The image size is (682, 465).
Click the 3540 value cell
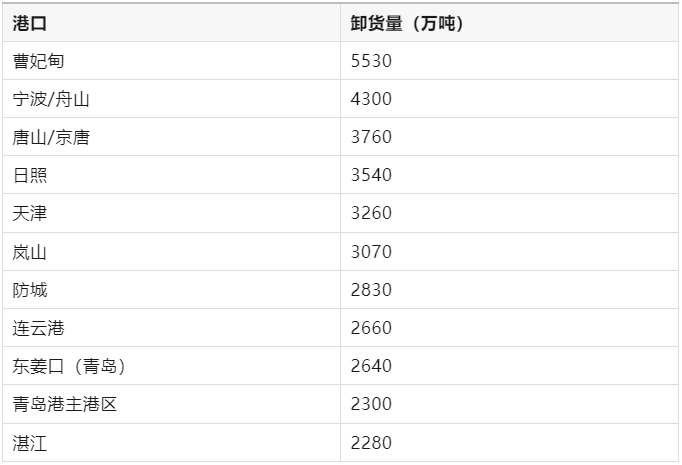509,175
